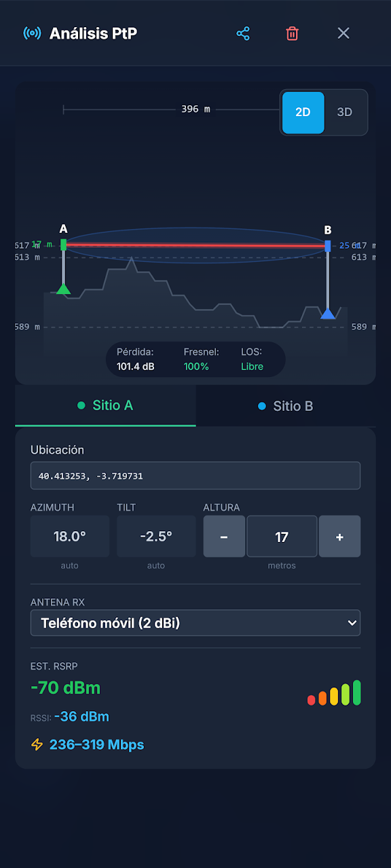Viewport: 391px width, 868px height.
Task: Click the RSSI -36 dBm value
Action: click(81, 717)
